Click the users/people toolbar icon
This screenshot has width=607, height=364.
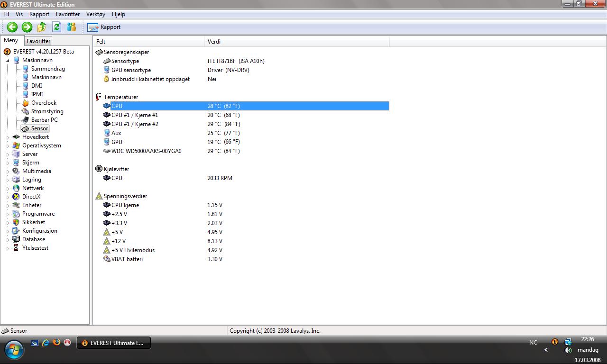[x=72, y=27]
